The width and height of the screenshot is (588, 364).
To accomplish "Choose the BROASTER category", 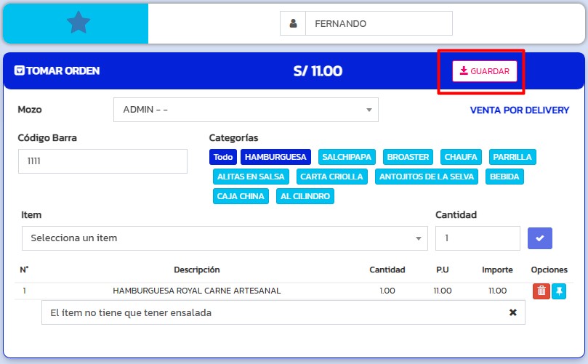I will (x=408, y=157).
